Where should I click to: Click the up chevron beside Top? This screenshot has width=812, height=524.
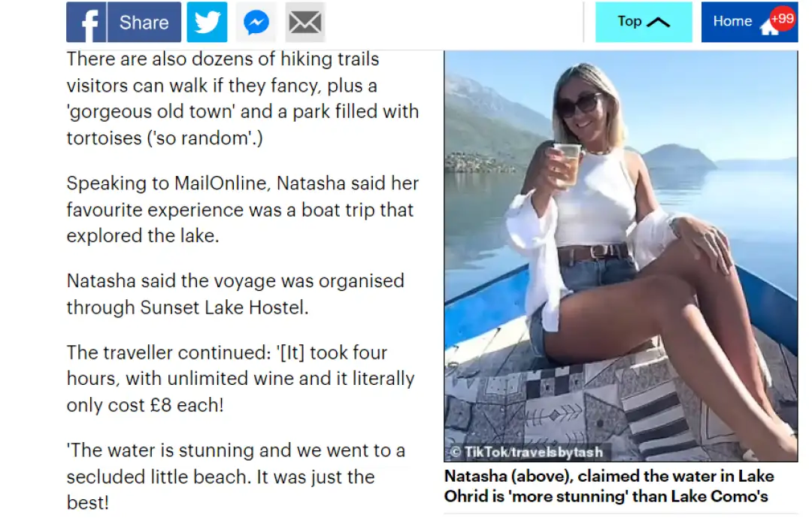pyautogui.click(x=658, y=23)
